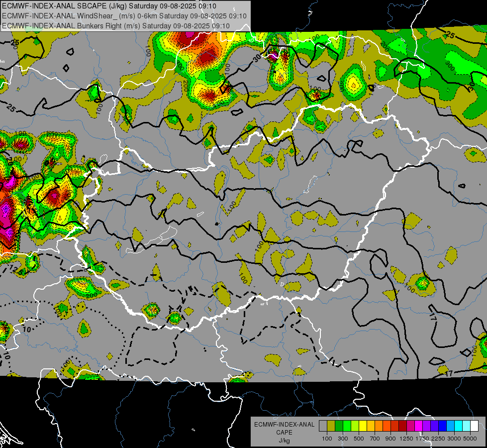Pick the dark green legend swatch
Image resolution: width=487 pixels, height=448 pixels.
[x=339, y=426]
